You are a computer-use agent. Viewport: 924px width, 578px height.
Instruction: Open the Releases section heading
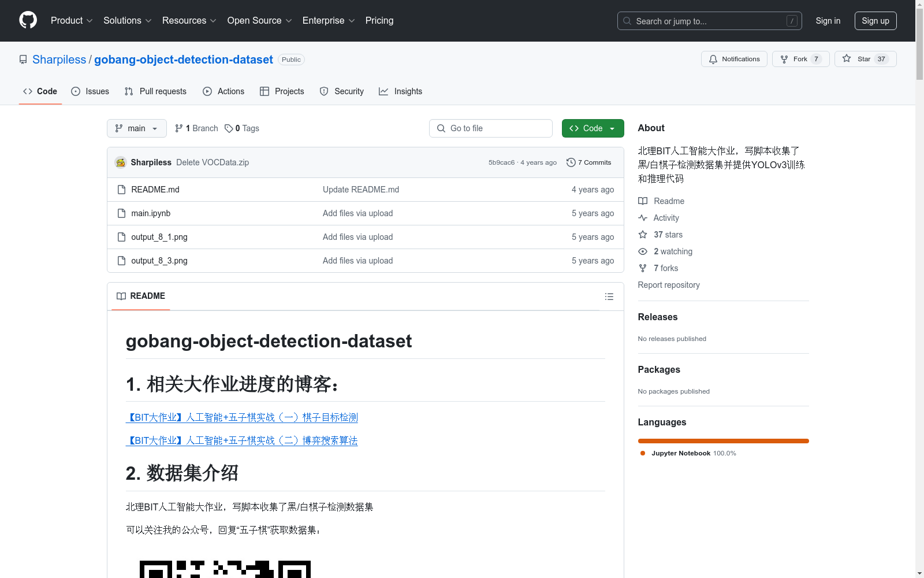[x=658, y=317]
